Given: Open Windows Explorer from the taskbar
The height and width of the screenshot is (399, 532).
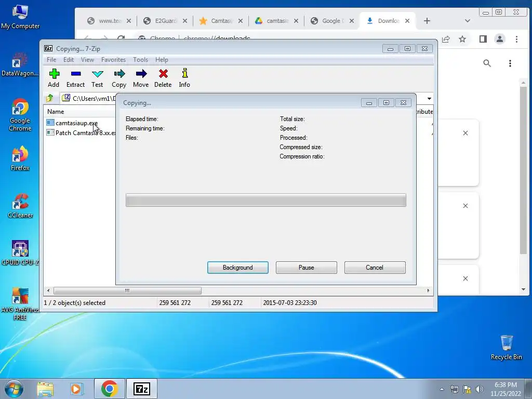Looking at the screenshot, I should (45, 389).
